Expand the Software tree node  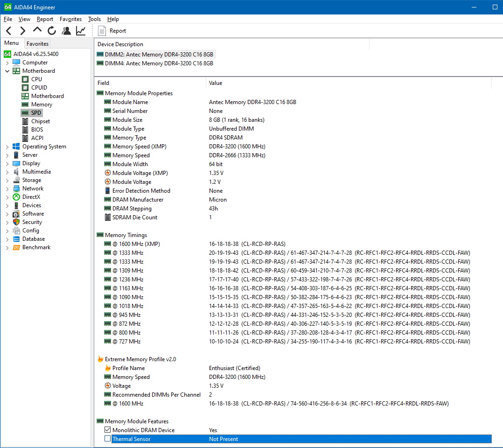[x=7, y=214]
